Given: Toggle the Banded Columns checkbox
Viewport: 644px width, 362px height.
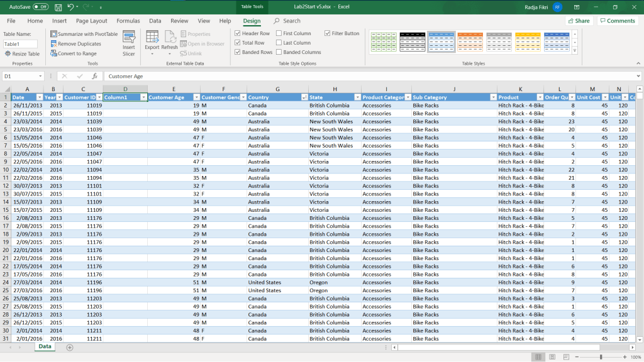Looking at the screenshot, I should coord(279,52).
